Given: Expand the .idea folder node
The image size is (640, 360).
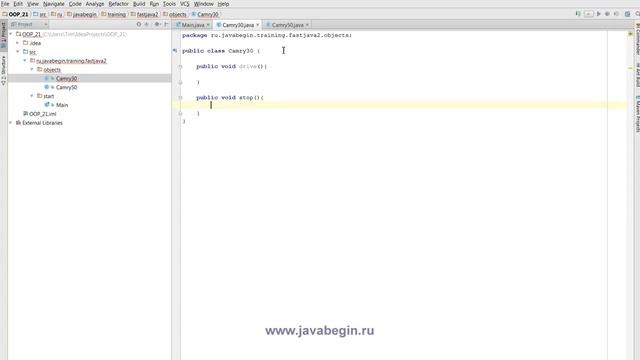Looking at the screenshot, I should [18, 43].
